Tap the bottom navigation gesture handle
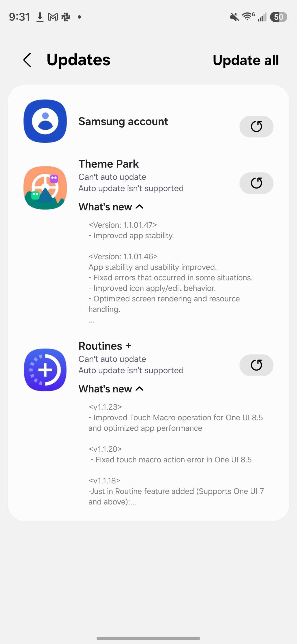The width and height of the screenshot is (297, 644). tap(148, 638)
